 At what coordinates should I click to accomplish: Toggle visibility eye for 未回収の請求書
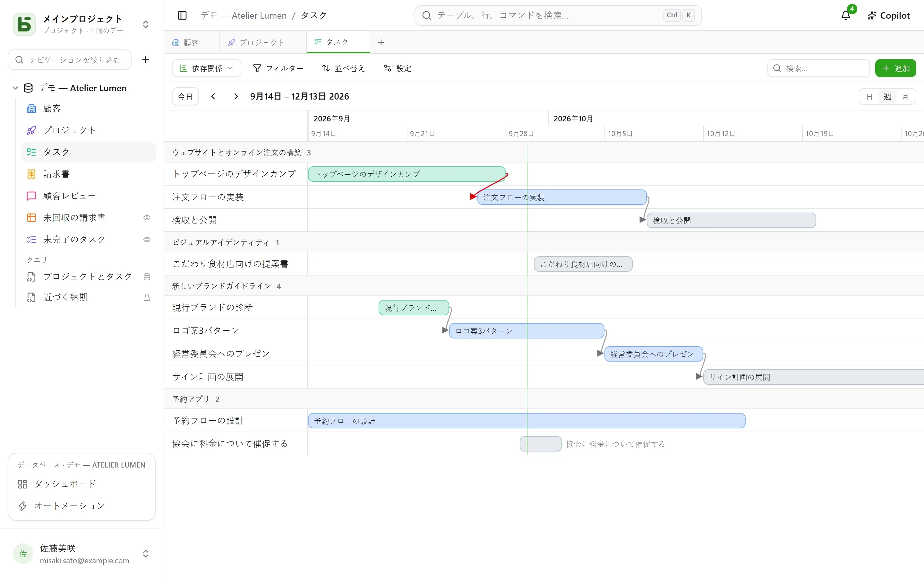pyautogui.click(x=147, y=217)
